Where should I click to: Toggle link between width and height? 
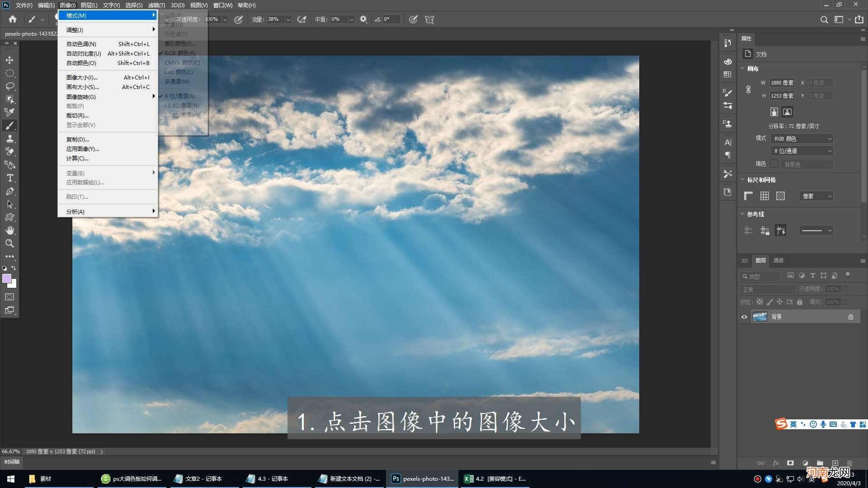tap(748, 89)
